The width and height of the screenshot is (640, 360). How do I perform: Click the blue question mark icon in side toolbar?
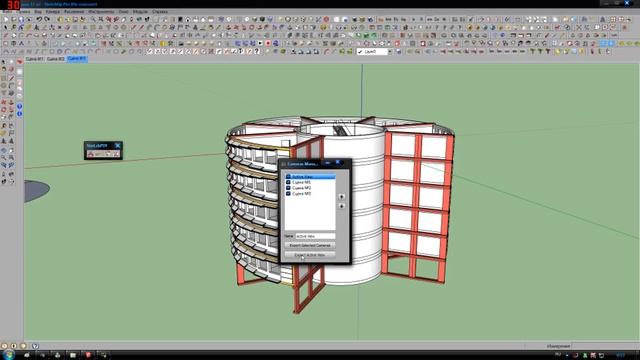click(x=20, y=106)
